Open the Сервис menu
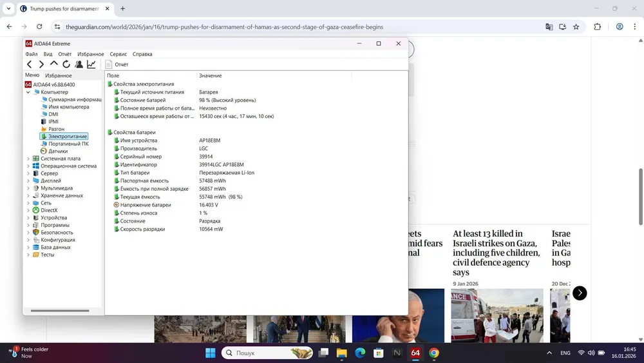Image resolution: width=644 pixels, height=363 pixels. pos(118,54)
